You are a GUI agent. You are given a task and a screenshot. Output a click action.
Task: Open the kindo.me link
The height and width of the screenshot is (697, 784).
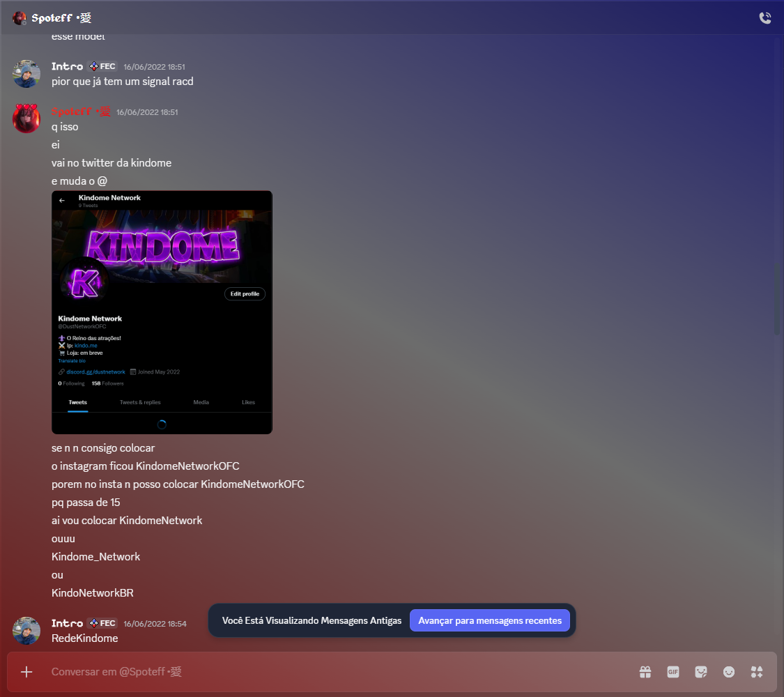pos(85,345)
